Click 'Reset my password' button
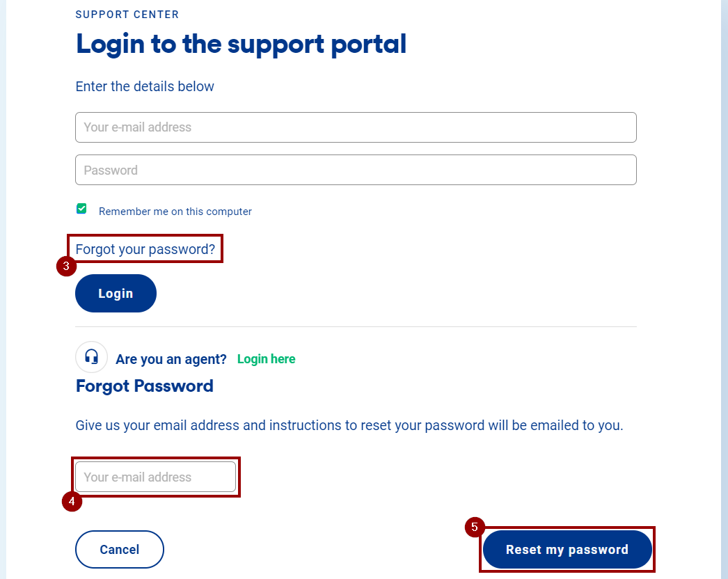This screenshot has width=728, height=579. [x=567, y=550]
